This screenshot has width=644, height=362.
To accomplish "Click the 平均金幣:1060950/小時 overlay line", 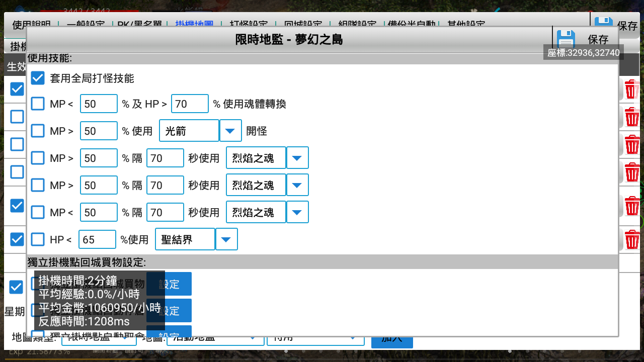I will (x=100, y=308).
